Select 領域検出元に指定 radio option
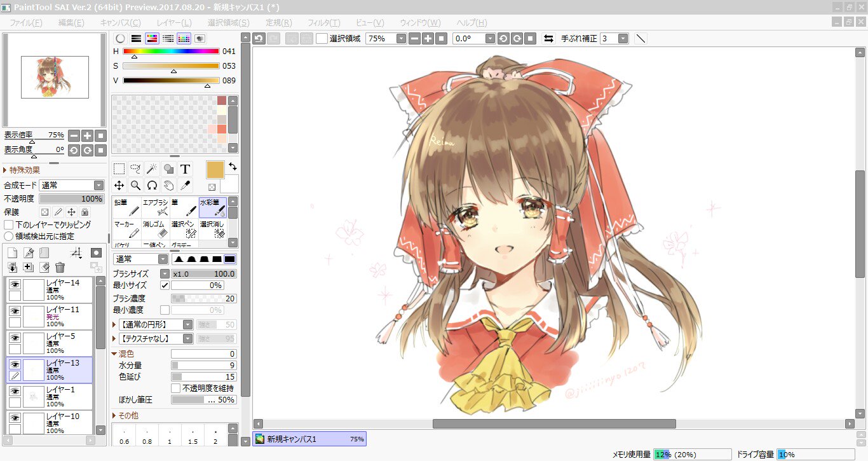868x461 pixels. click(9, 236)
